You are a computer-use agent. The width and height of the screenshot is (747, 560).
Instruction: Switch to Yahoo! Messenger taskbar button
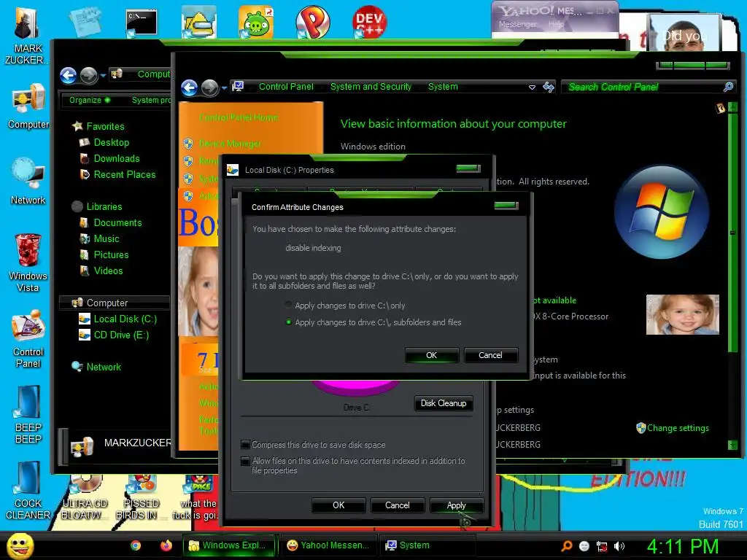(328, 545)
